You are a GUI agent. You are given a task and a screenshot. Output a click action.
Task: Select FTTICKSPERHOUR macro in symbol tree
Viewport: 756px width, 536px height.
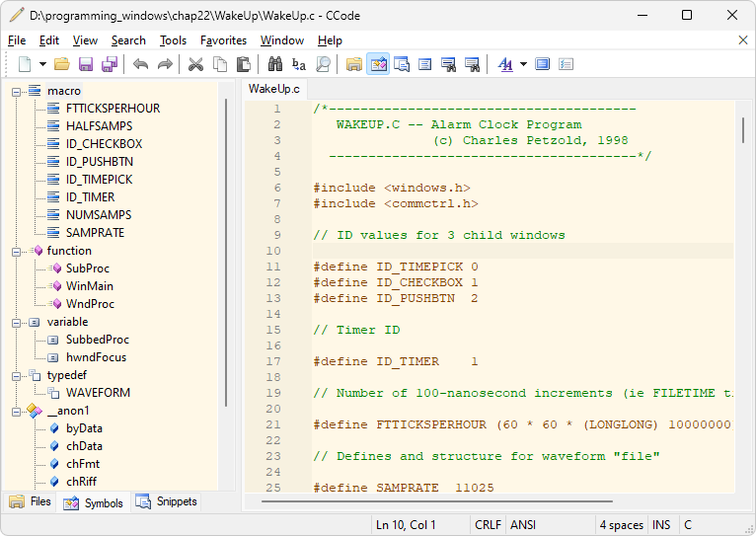[113, 109]
